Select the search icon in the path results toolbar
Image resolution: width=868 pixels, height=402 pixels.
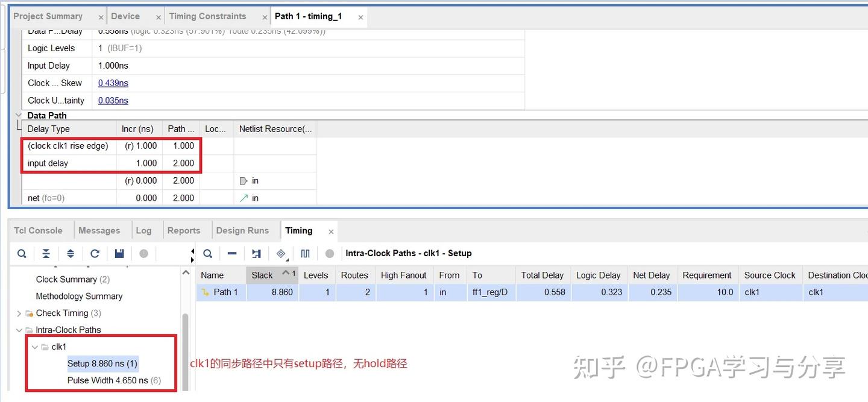pos(207,253)
